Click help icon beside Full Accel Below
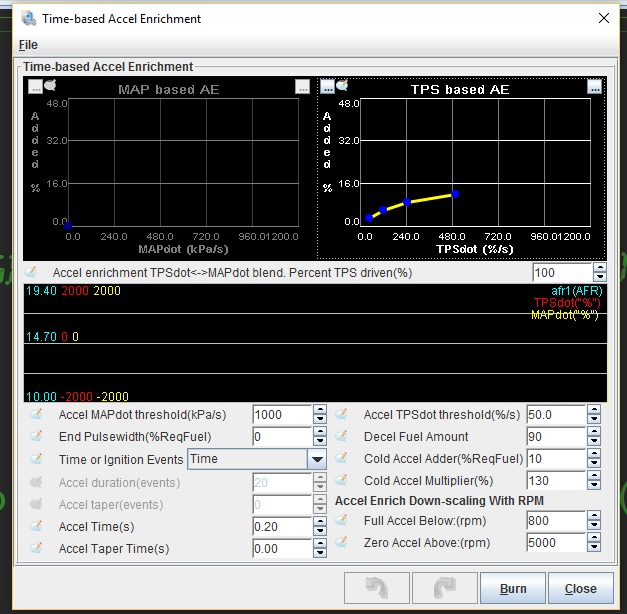The width and height of the screenshot is (627, 614). [x=342, y=520]
